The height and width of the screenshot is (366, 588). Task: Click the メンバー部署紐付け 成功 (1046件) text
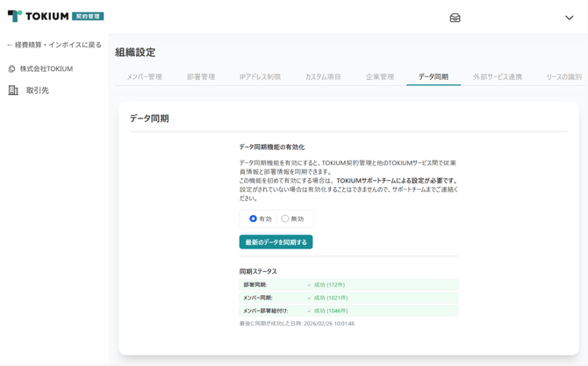pos(331,311)
